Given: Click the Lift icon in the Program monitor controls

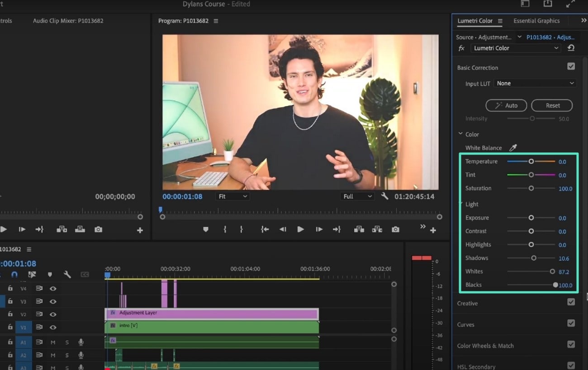Looking at the screenshot, I should pyautogui.click(x=359, y=229).
